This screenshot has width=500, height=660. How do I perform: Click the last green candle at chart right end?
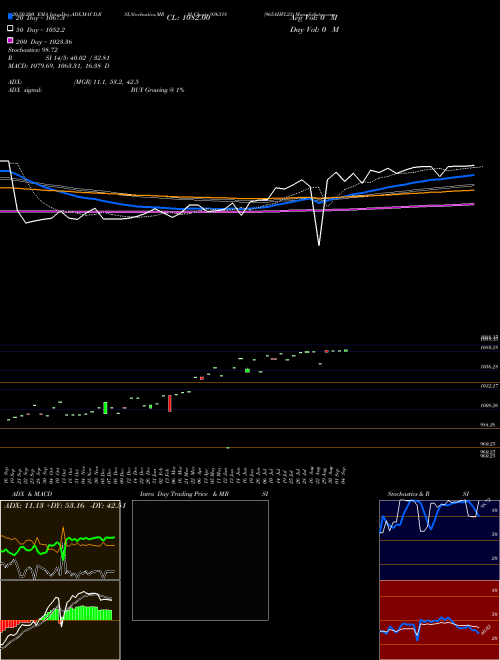click(x=346, y=350)
